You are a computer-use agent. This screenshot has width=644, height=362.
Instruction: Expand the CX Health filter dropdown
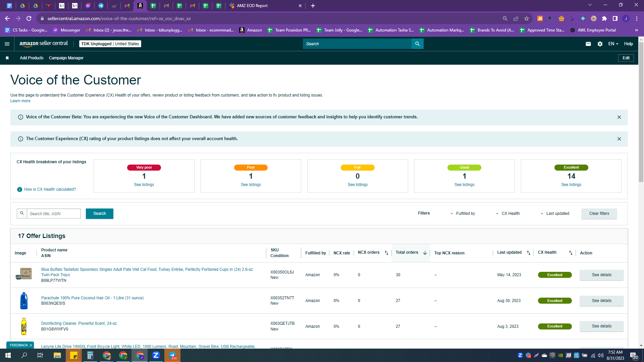point(508,214)
